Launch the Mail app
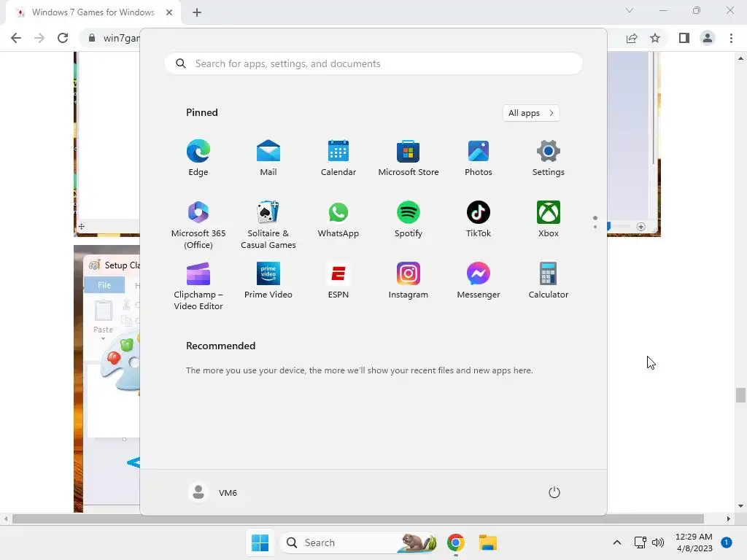 tap(268, 158)
